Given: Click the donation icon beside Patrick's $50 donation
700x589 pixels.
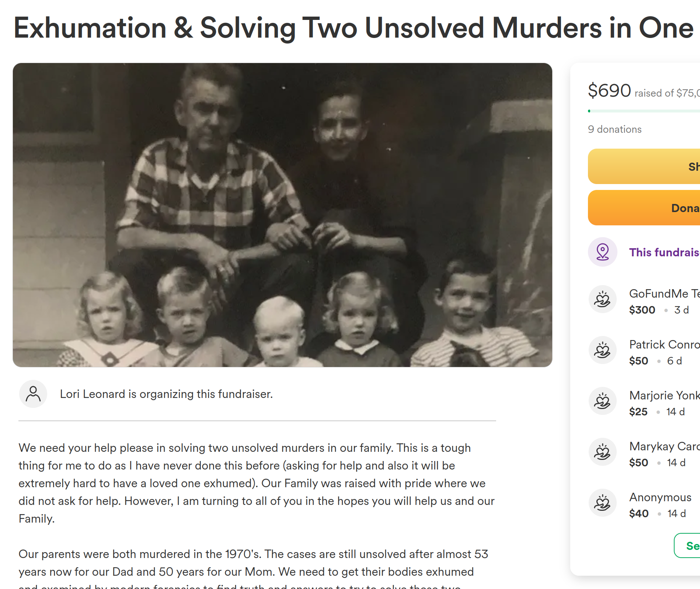Looking at the screenshot, I should pyautogui.click(x=602, y=350).
